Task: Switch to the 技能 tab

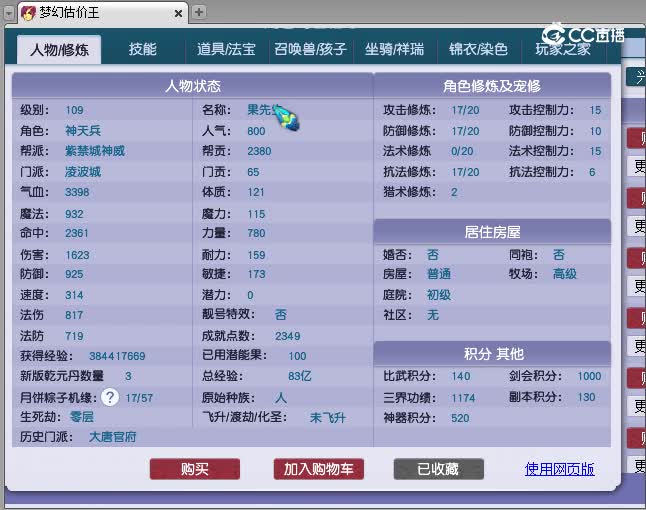Action: coord(143,49)
